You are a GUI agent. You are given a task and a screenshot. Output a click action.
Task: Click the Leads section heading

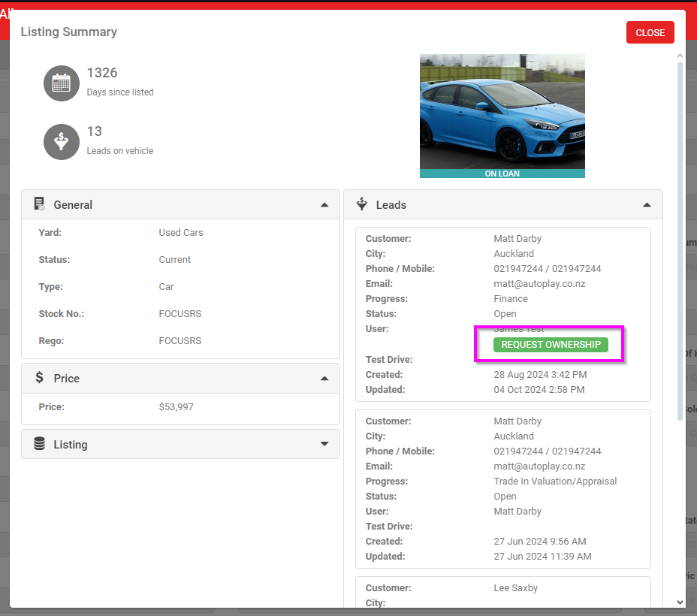click(391, 205)
